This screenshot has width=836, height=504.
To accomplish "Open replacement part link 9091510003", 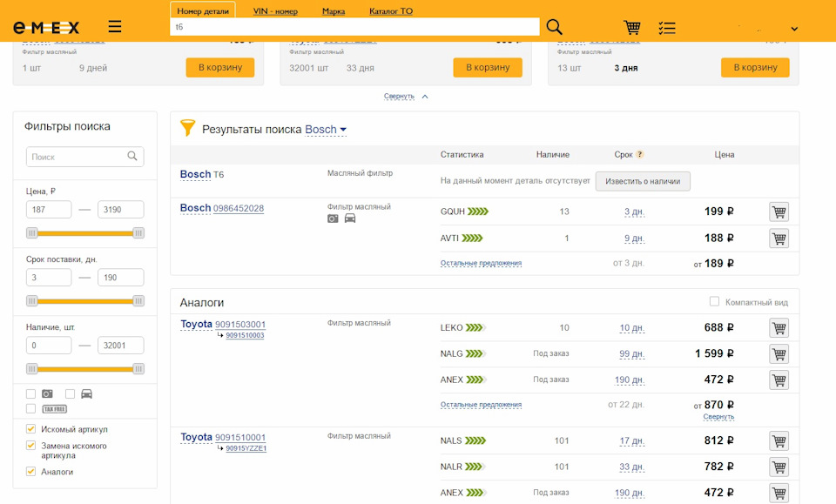I will tap(245, 335).
